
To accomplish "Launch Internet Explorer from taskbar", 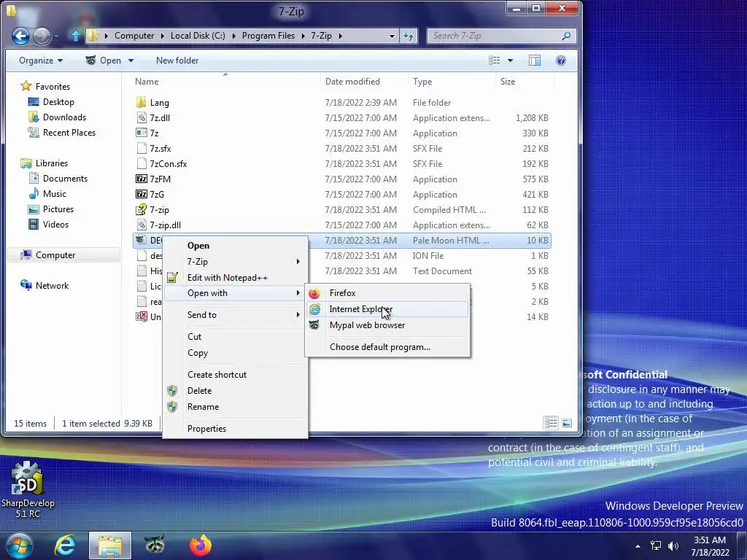I will [x=65, y=545].
